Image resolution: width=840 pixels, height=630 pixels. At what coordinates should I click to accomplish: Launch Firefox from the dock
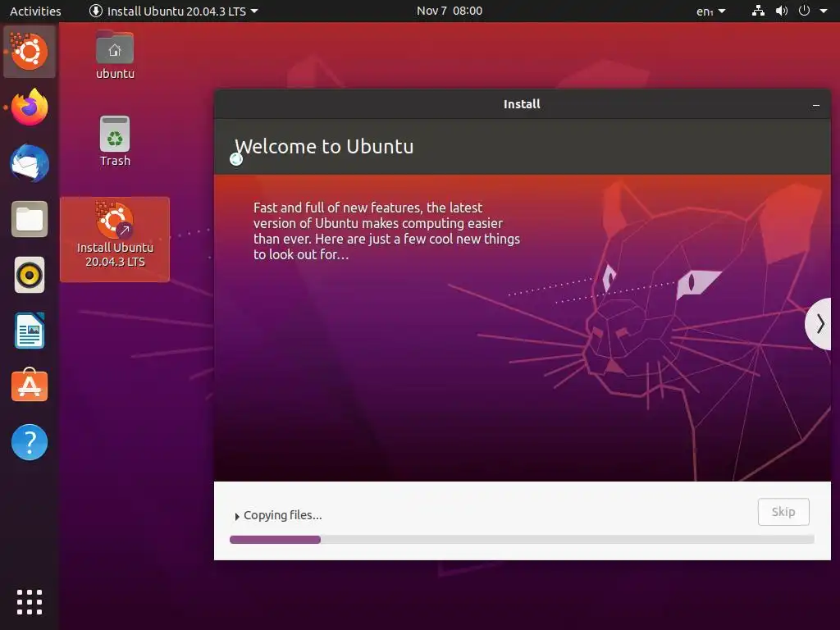tap(30, 107)
